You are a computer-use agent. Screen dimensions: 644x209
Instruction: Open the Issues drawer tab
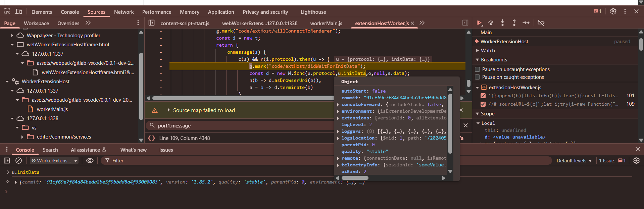pyautogui.click(x=166, y=150)
